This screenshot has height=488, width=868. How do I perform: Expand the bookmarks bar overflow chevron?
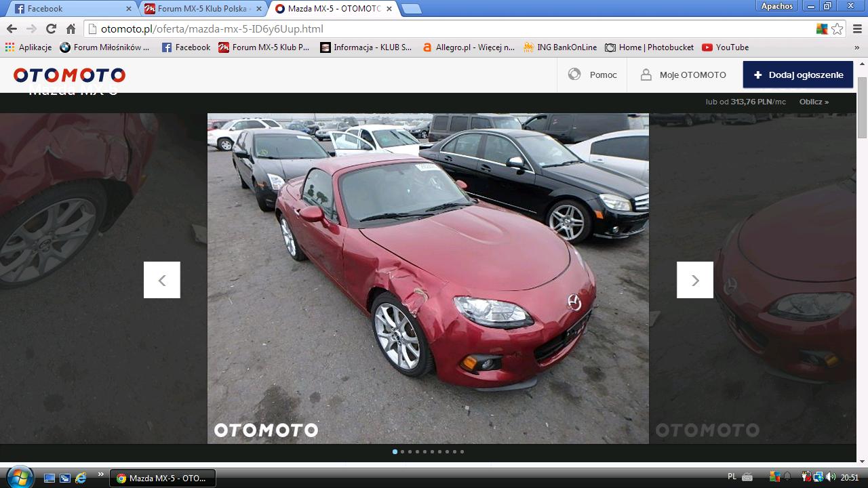857,47
